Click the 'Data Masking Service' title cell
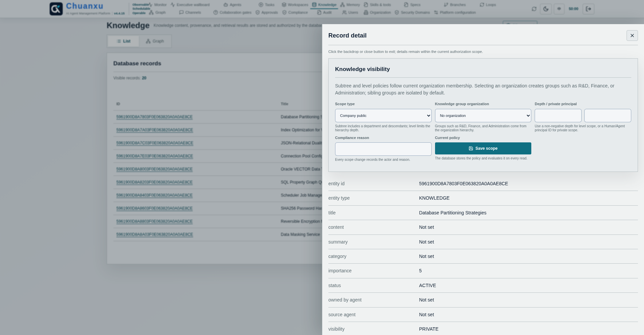Image resolution: width=644 pixels, height=335 pixels. point(300,234)
